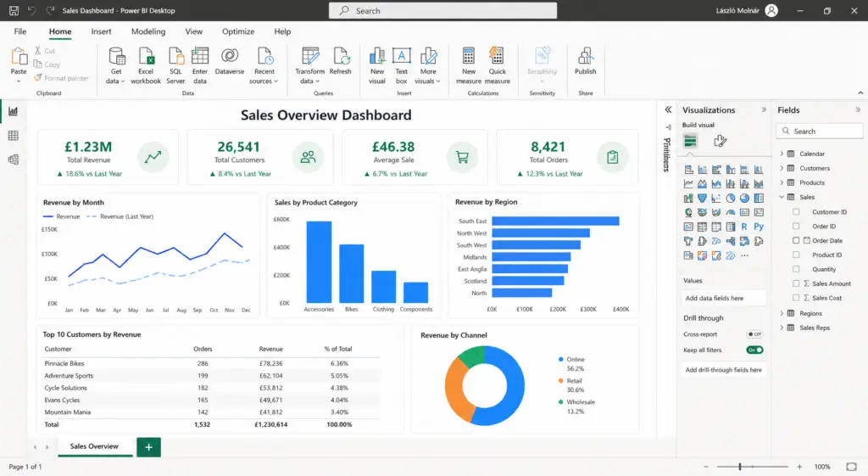This screenshot has width=868, height=476.
Task: Connect to SQL Server
Action: (175, 65)
